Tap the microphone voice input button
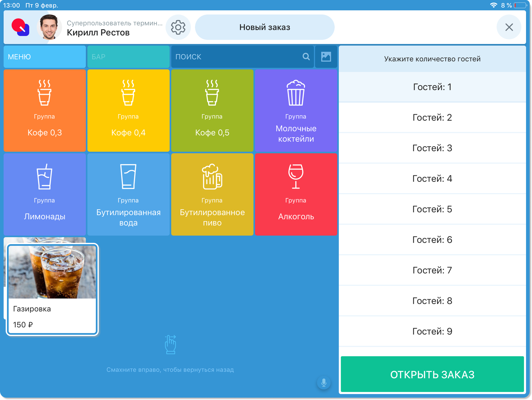Viewport: 532px width, 400px height. [x=324, y=382]
